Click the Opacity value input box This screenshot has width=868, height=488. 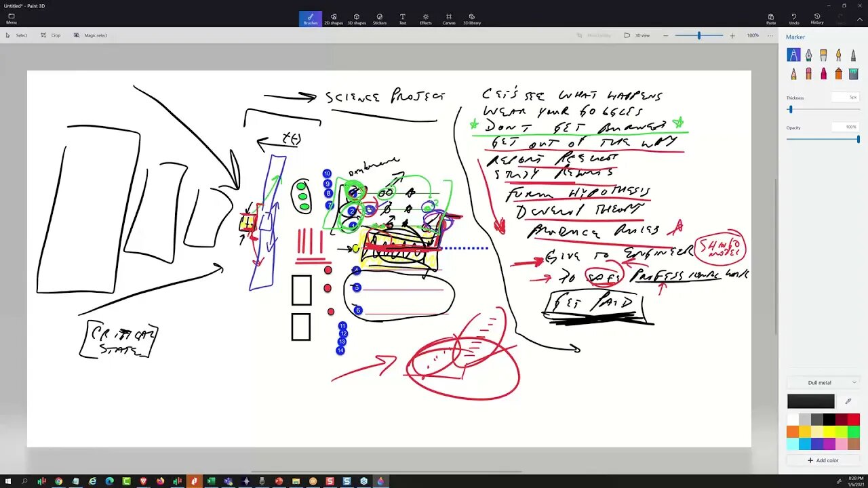click(846, 127)
